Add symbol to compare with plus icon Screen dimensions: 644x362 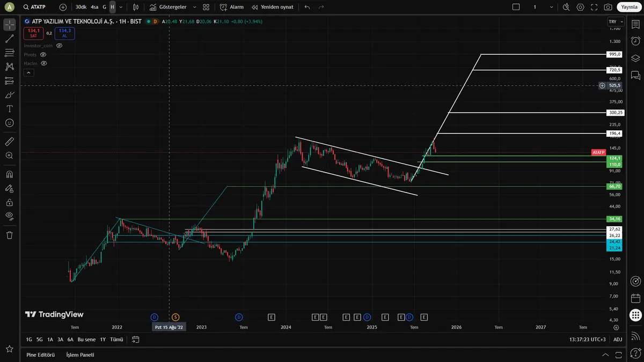(x=63, y=7)
